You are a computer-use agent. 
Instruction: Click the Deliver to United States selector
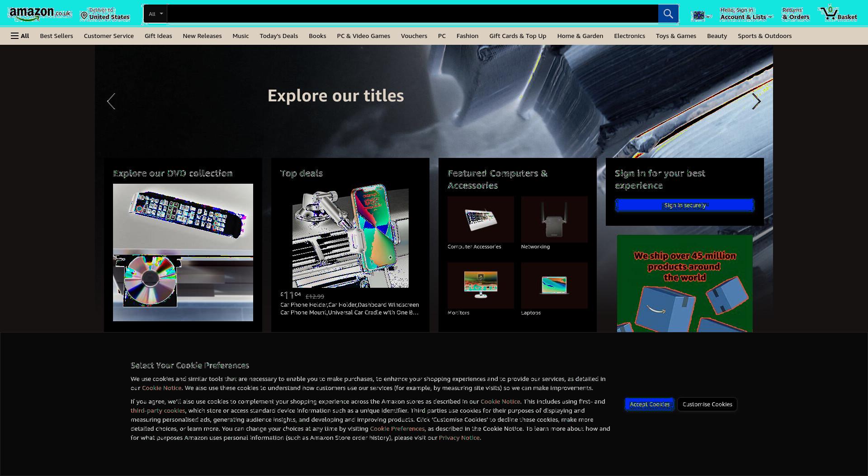click(x=105, y=14)
